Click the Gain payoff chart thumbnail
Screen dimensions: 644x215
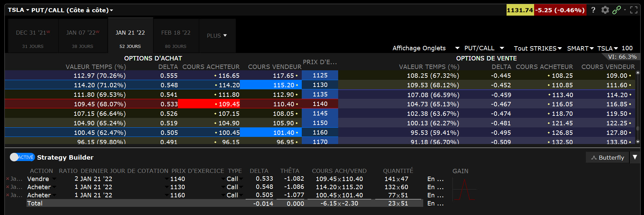click(x=464, y=190)
